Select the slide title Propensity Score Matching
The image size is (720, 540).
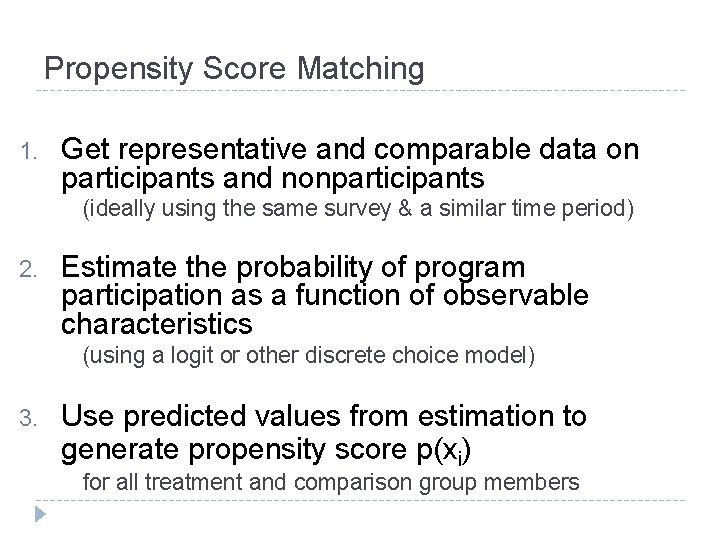coord(234,69)
